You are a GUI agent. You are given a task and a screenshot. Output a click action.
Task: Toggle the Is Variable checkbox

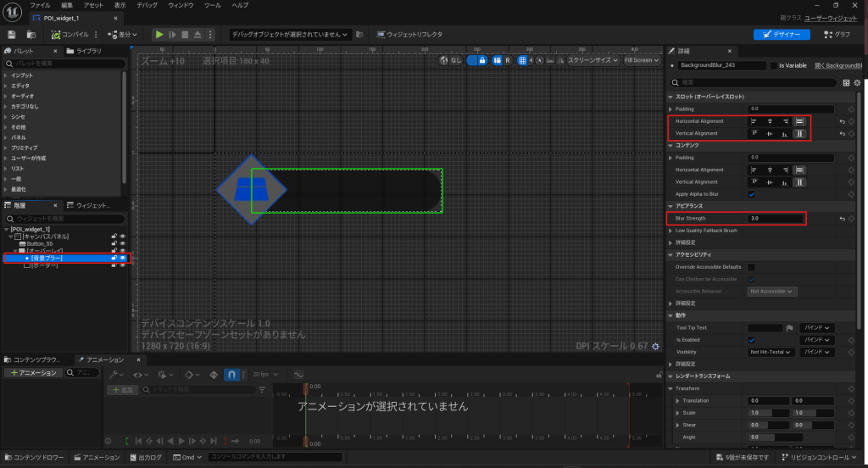point(773,65)
